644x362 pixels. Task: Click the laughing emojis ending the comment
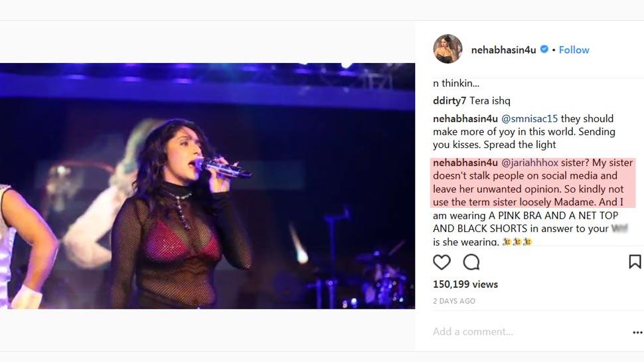click(x=517, y=242)
